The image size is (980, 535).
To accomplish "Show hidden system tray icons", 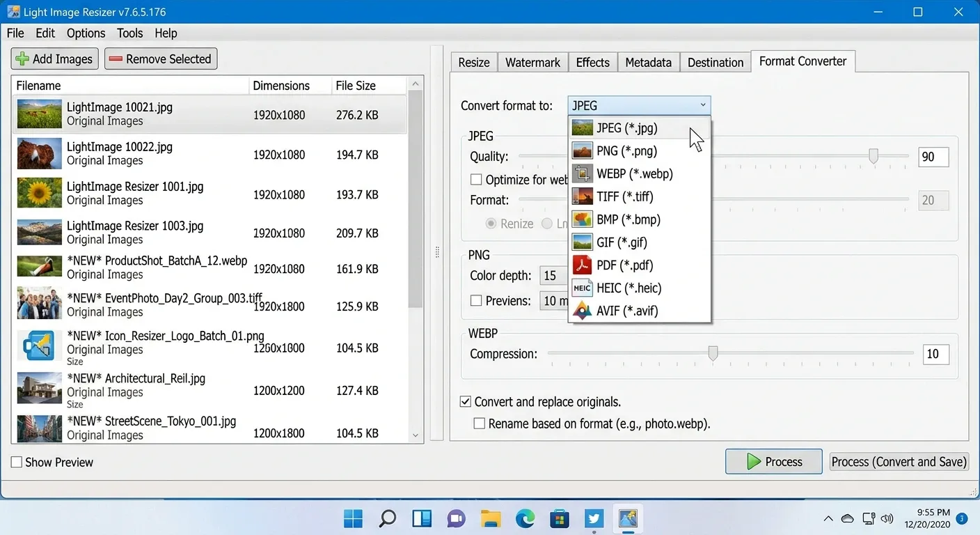I will 828,518.
